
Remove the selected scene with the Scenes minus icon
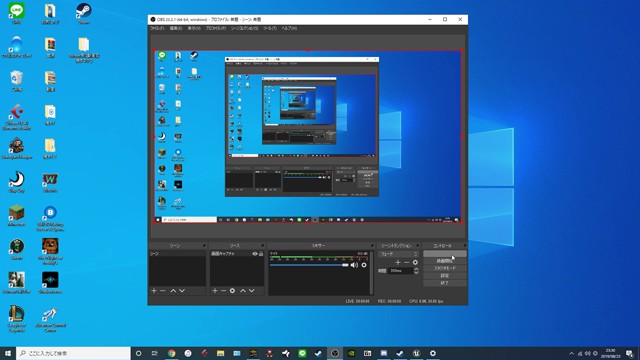(163, 291)
